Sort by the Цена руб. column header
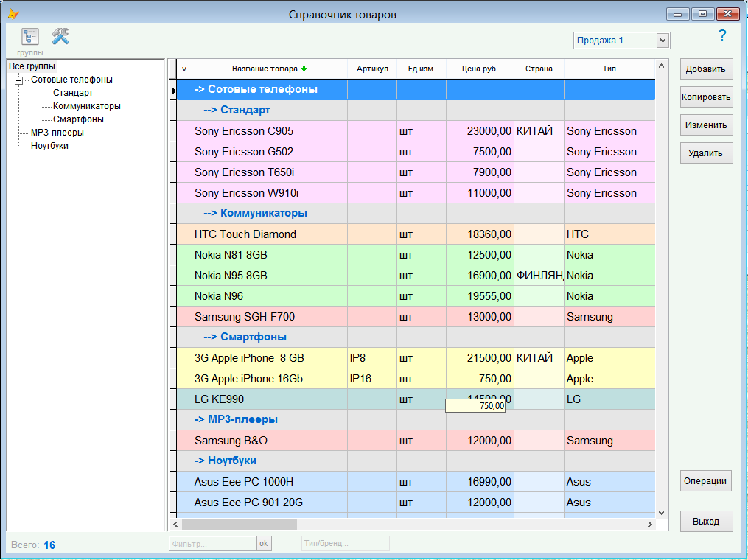 [480, 69]
